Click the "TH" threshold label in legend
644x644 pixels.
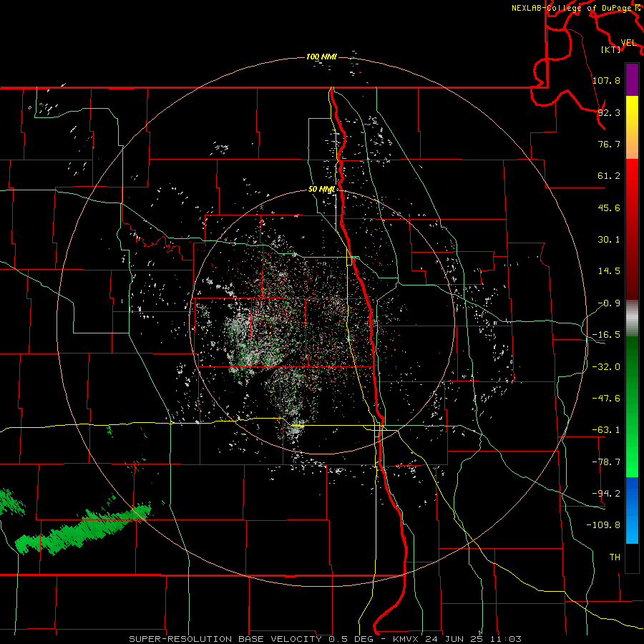615,557
